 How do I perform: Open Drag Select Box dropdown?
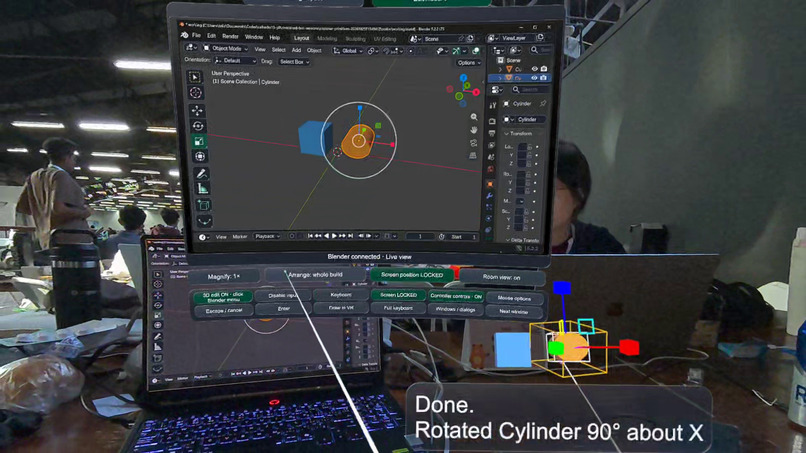pos(294,62)
